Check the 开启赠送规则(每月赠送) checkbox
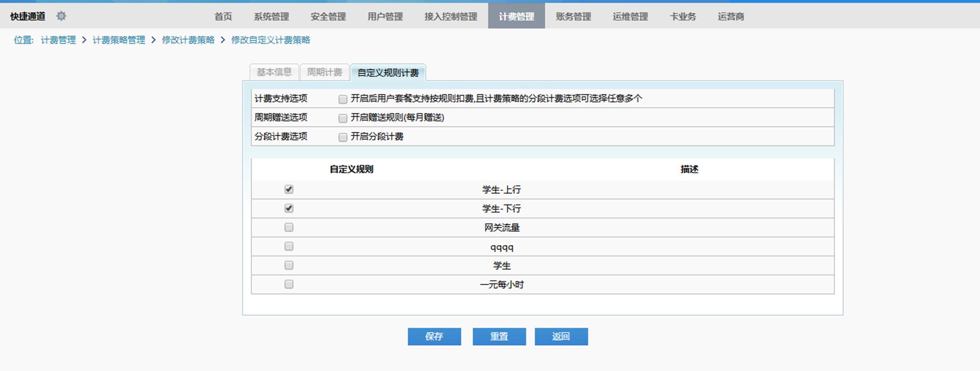The width and height of the screenshot is (980, 371). click(343, 118)
